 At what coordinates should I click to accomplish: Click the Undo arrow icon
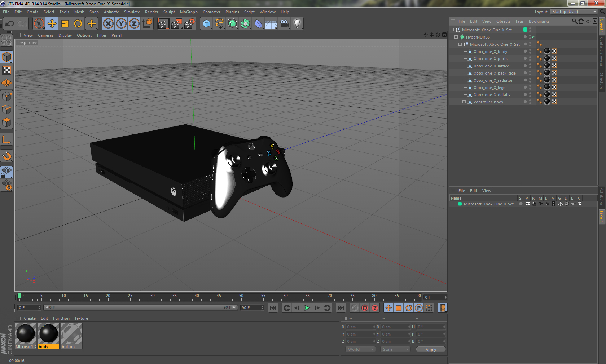coord(10,24)
